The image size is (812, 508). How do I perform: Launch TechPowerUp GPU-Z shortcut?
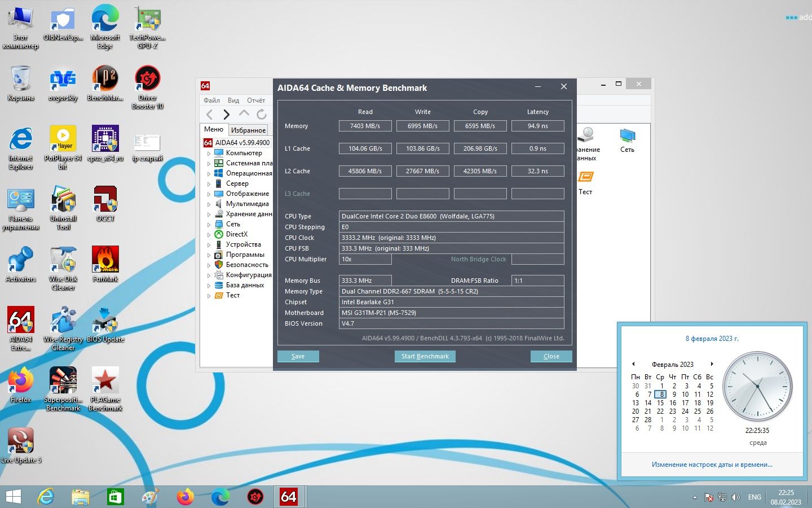click(148, 26)
